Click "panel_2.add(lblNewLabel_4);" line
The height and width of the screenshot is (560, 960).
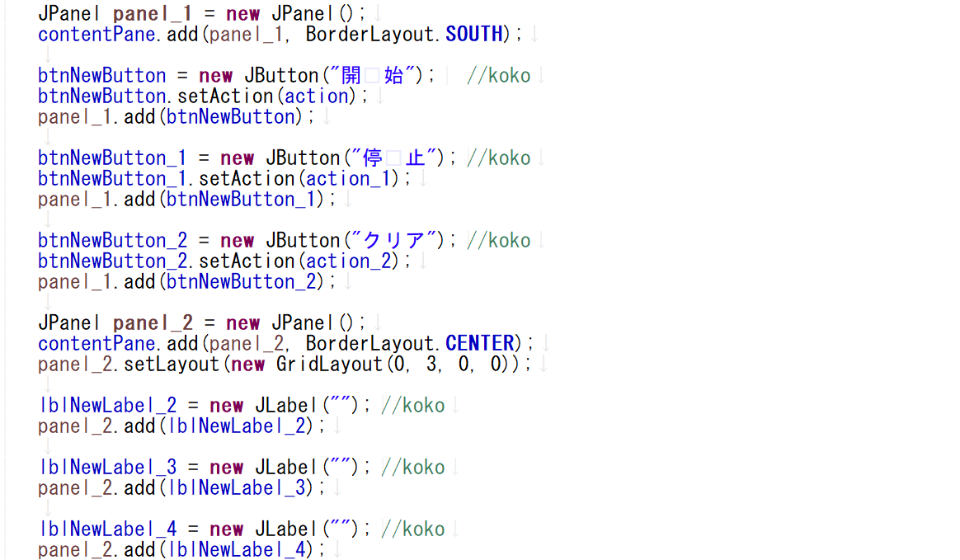pos(181,549)
